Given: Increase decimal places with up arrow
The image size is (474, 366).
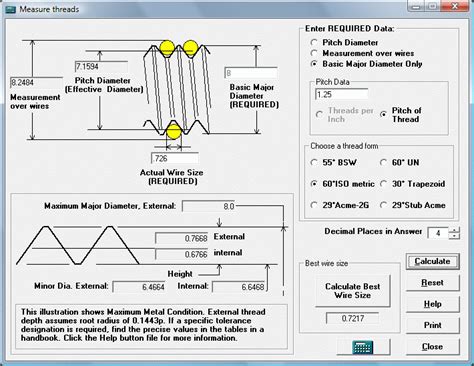Looking at the screenshot, I should [x=454, y=230].
